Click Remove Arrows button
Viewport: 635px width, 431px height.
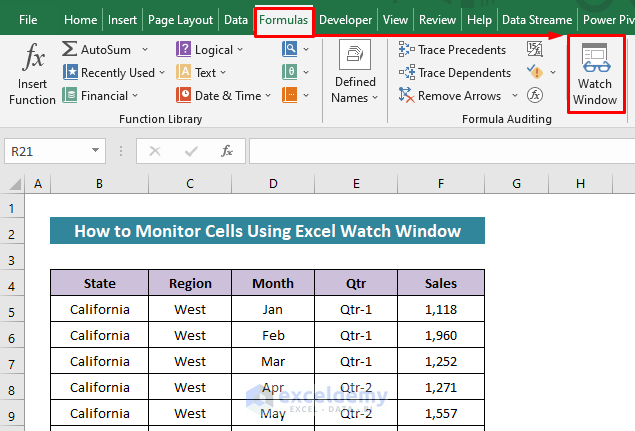click(450, 96)
